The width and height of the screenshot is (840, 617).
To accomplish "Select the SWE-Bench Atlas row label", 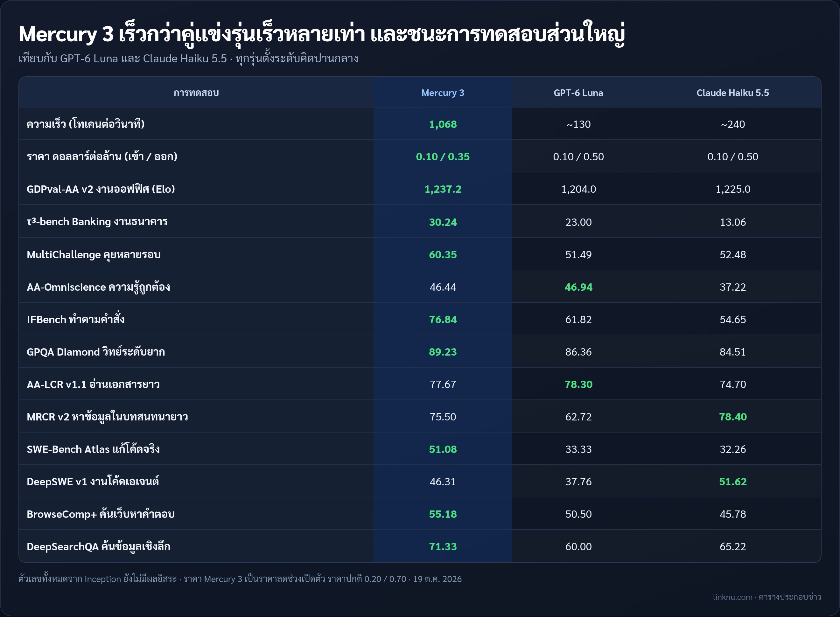I will [94, 449].
